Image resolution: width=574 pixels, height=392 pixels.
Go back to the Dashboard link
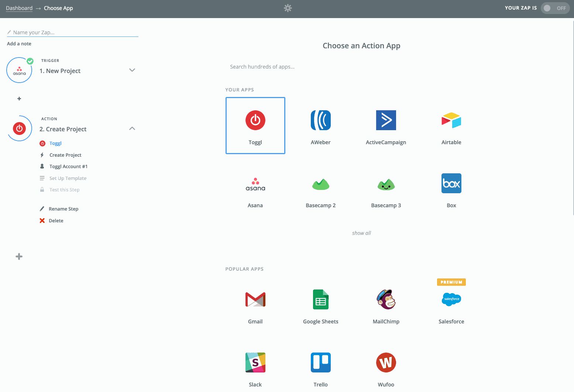coord(19,8)
